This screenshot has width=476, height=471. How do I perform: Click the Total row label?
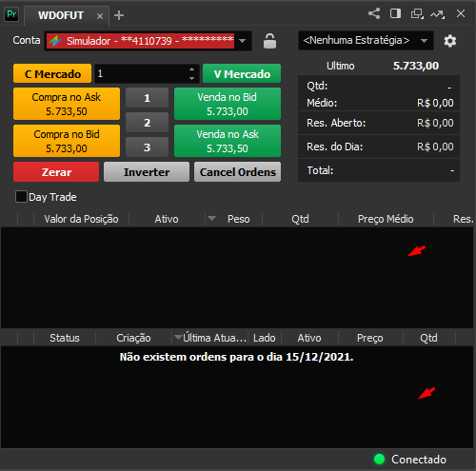click(x=320, y=170)
